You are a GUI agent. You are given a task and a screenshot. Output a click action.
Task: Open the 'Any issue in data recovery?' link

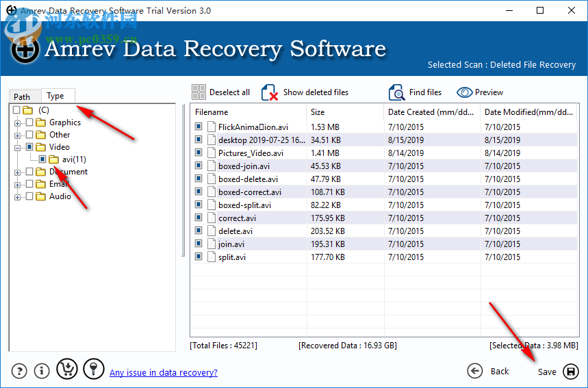click(x=164, y=373)
